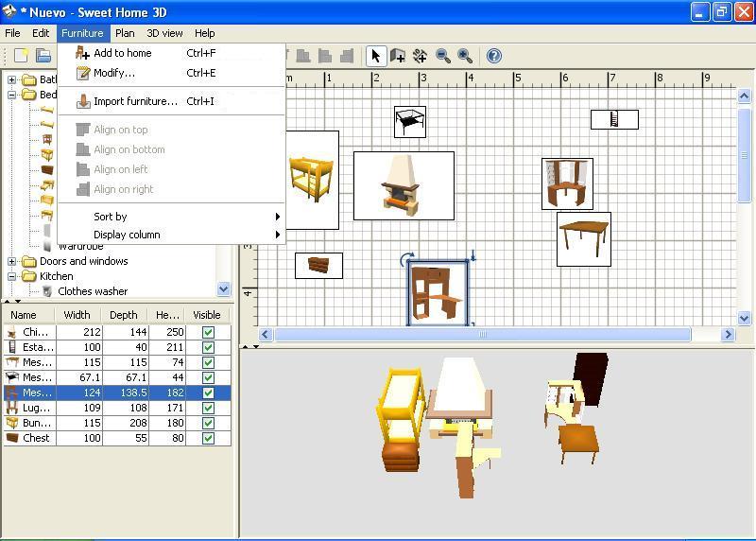Click the plan horizontal scrollbar thumb
This screenshot has width=756, height=541.
tap(483, 335)
